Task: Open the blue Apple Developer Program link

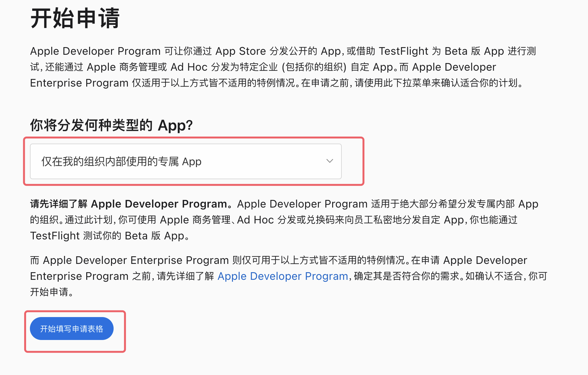Action: coord(283,276)
